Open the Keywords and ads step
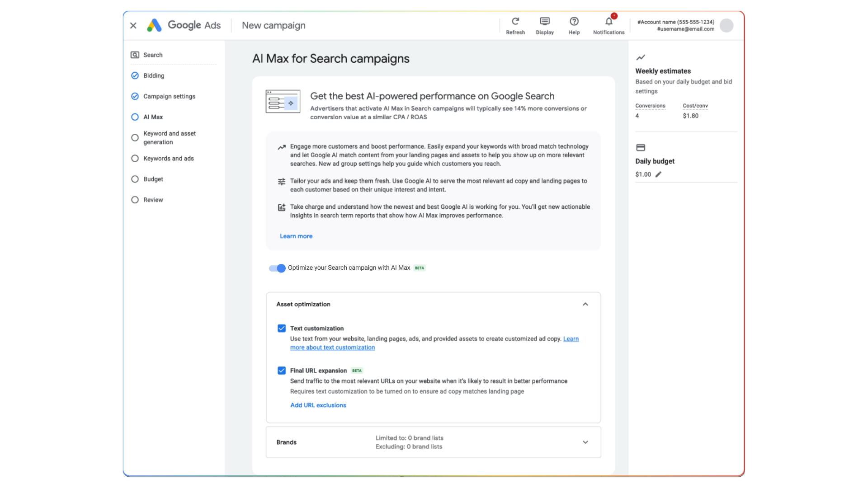Screen dimensions: 868x488 tap(169, 159)
